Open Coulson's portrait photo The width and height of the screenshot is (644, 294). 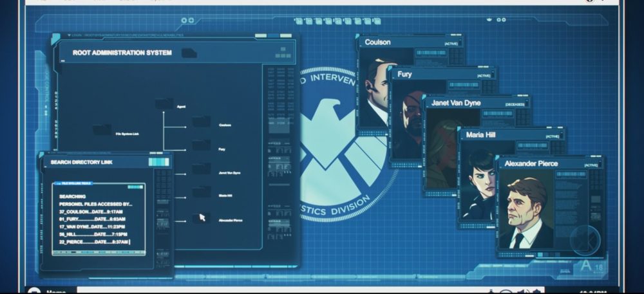click(375, 89)
